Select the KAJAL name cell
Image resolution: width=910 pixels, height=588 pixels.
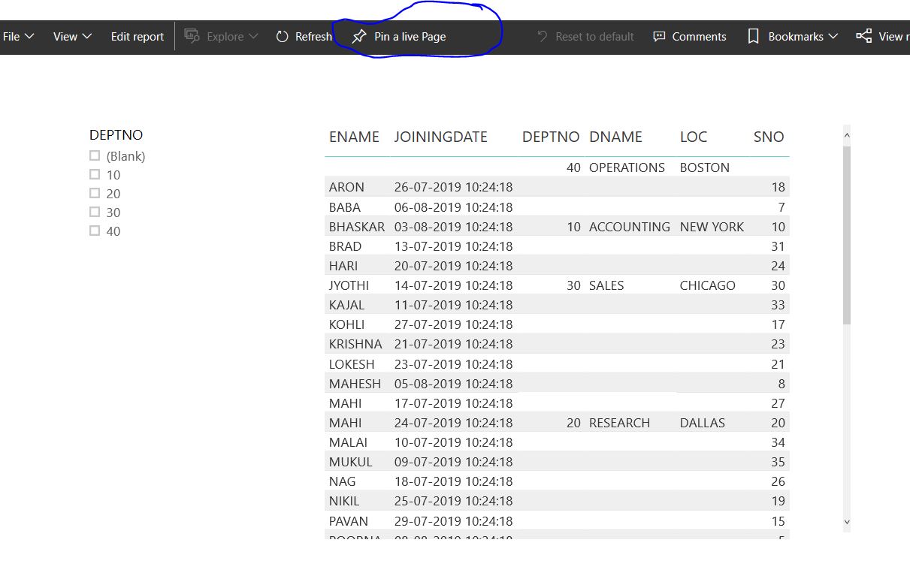(346, 305)
